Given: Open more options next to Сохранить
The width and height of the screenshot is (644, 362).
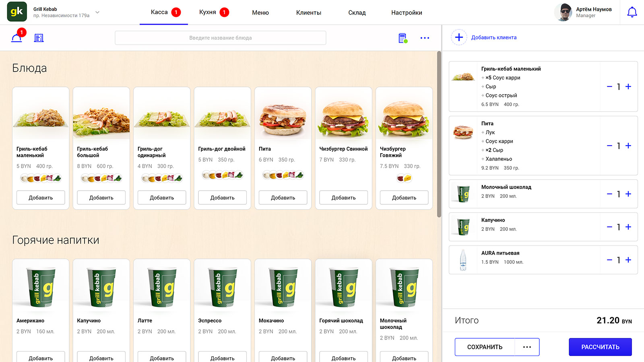Looking at the screenshot, I should (x=527, y=347).
